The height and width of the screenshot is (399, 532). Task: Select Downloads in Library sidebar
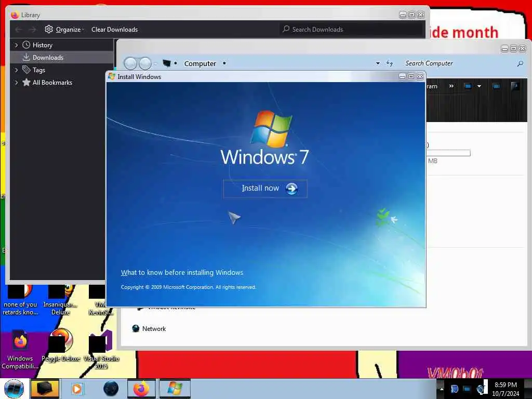click(x=48, y=58)
